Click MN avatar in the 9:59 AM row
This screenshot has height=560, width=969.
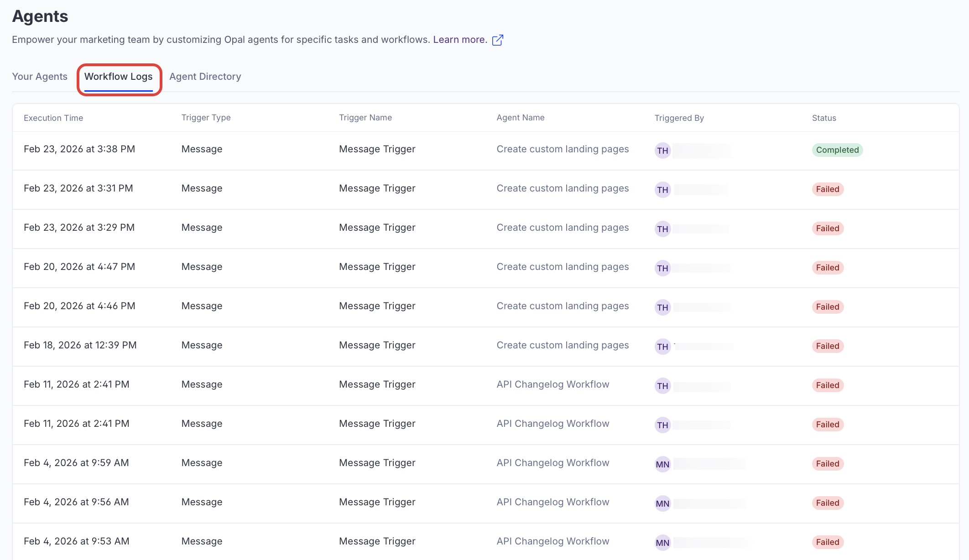tap(662, 464)
